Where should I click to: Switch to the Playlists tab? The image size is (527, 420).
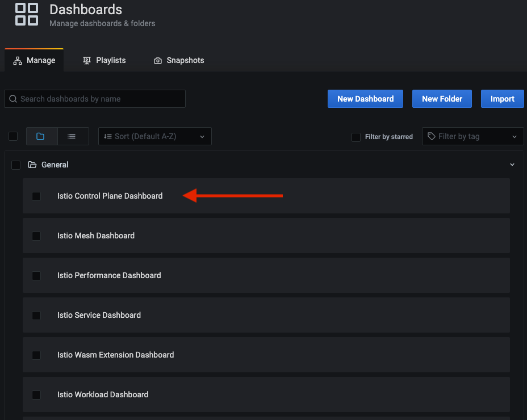[104, 61]
